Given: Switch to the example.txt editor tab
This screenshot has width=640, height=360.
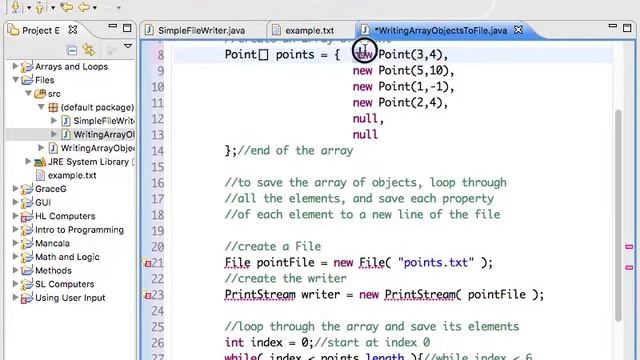Looking at the screenshot, I should (x=309, y=31).
